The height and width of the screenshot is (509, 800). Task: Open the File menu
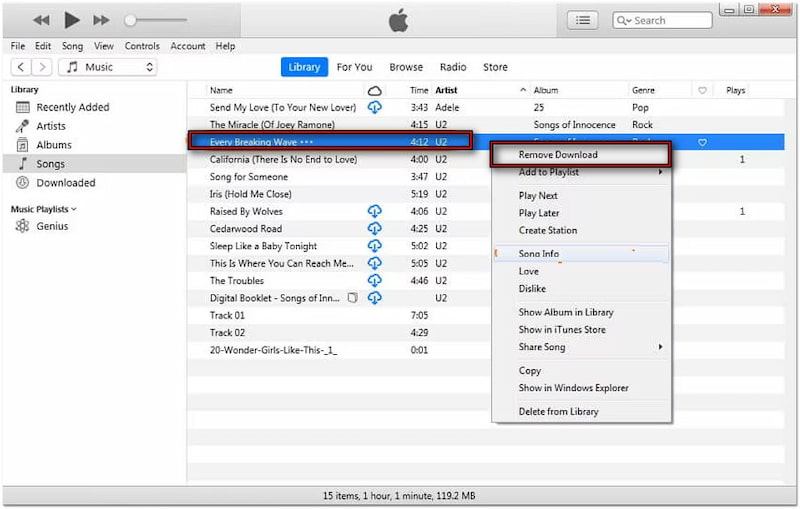pos(18,46)
